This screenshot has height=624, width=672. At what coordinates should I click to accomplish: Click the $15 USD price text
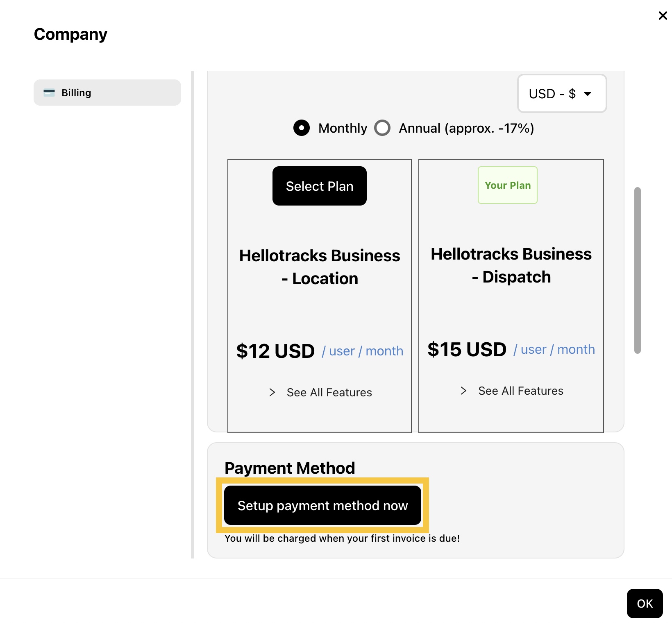pos(467,349)
